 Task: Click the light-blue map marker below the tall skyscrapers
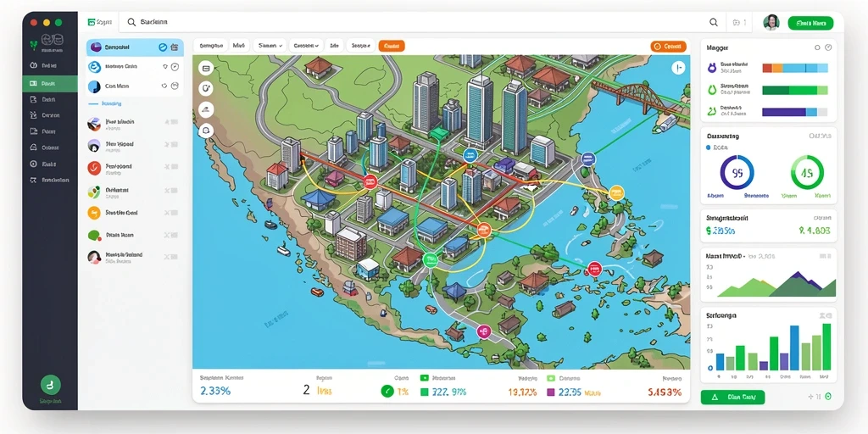coord(470,155)
